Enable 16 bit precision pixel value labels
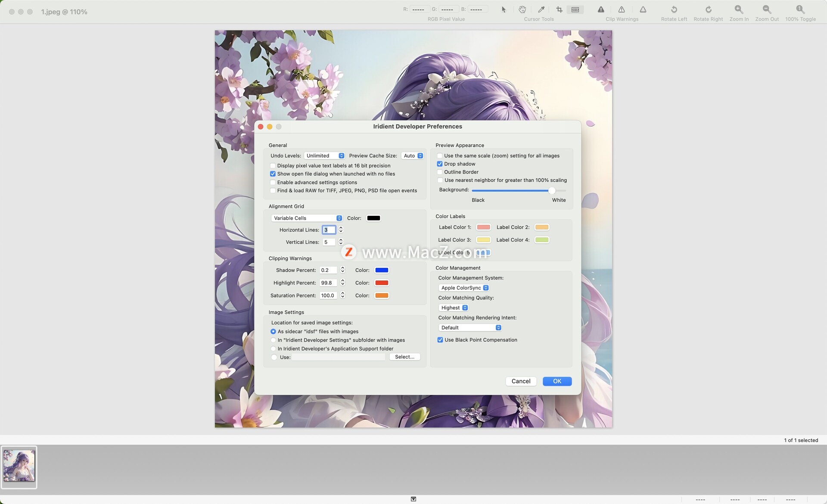Screen dimensions: 827x504 click(x=273, y=166)
